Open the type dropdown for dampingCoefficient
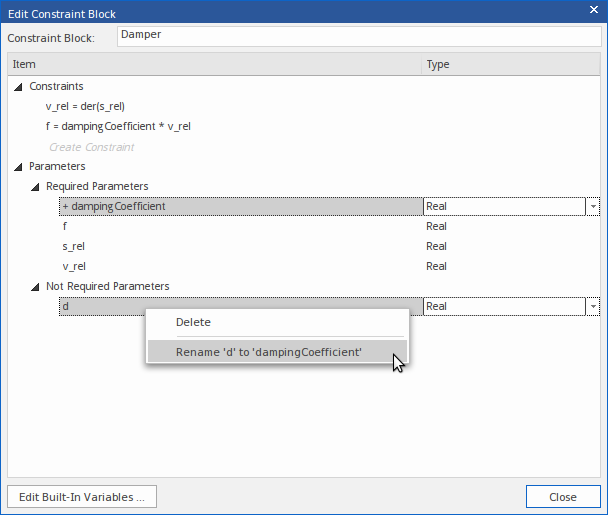 coord(593,206)
